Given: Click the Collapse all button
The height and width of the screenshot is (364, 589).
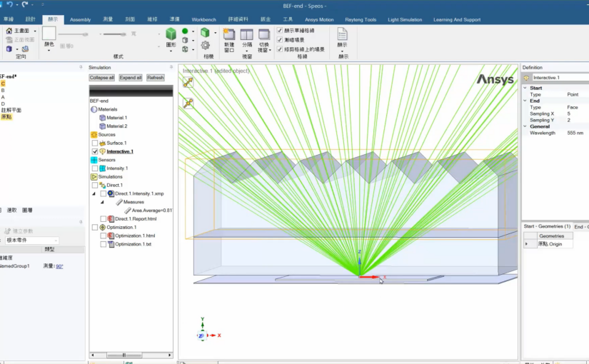Looking at the screenshot, I should click(x=101, y=77).
